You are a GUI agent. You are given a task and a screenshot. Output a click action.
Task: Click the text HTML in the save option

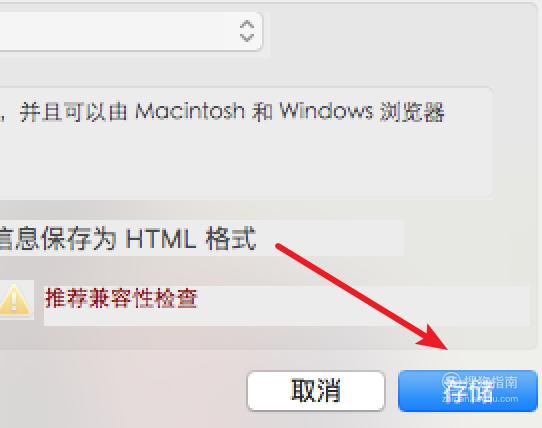point(161,239)
